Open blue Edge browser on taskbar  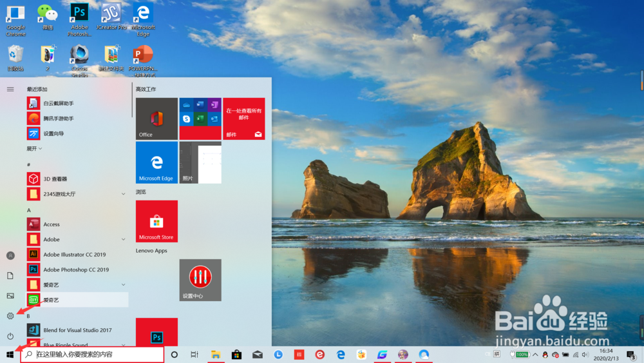pyautogui.click(x=341, y=355)
